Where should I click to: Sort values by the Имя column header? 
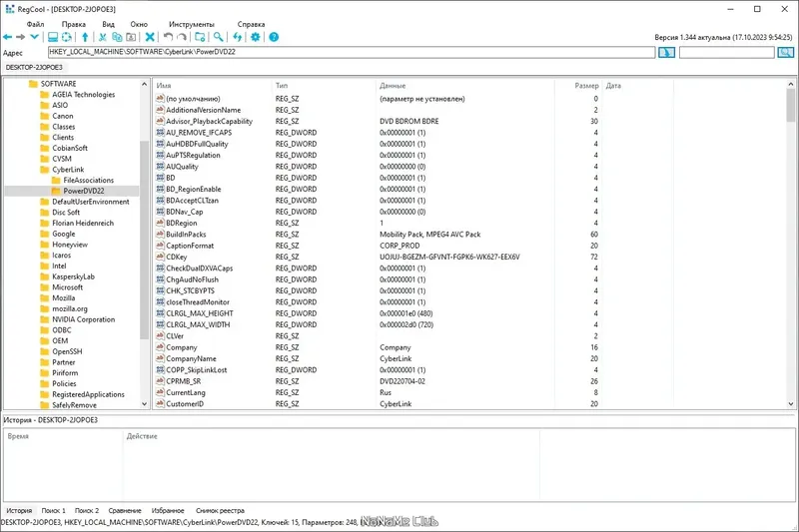pos(212,86)
